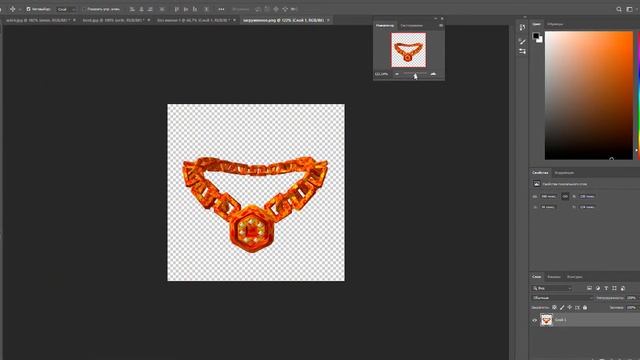This screenshot has height=360, width=640.
Task: Lock artboard nesting icon in Layers
Action: click(x=577, y=307)
